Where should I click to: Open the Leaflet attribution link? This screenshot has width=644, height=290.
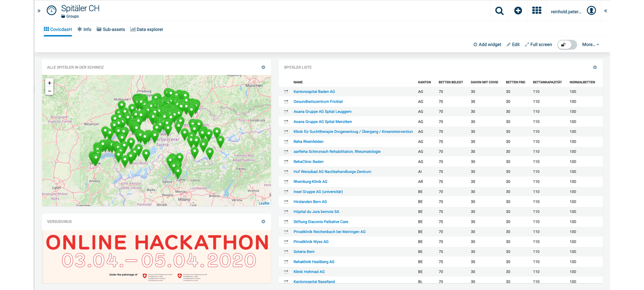pos(264,203)
